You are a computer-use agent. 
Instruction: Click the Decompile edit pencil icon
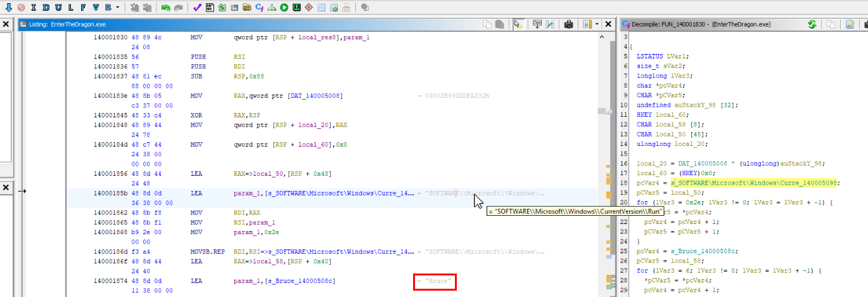[x=851, y=24]
